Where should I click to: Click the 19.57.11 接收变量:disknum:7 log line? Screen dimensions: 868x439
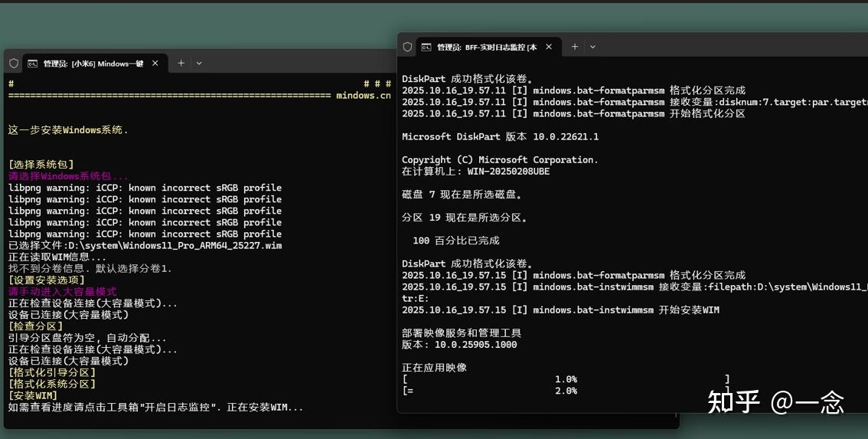tap(635, 102)
